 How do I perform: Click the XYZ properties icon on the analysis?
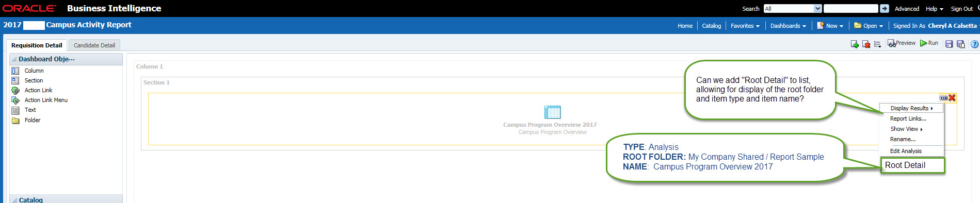(x=943, y=98)
